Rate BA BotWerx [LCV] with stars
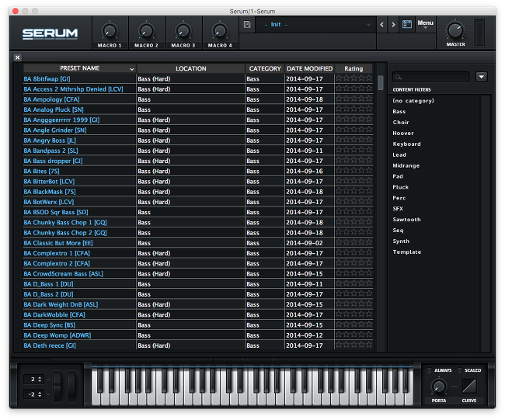 pos(353,201)
